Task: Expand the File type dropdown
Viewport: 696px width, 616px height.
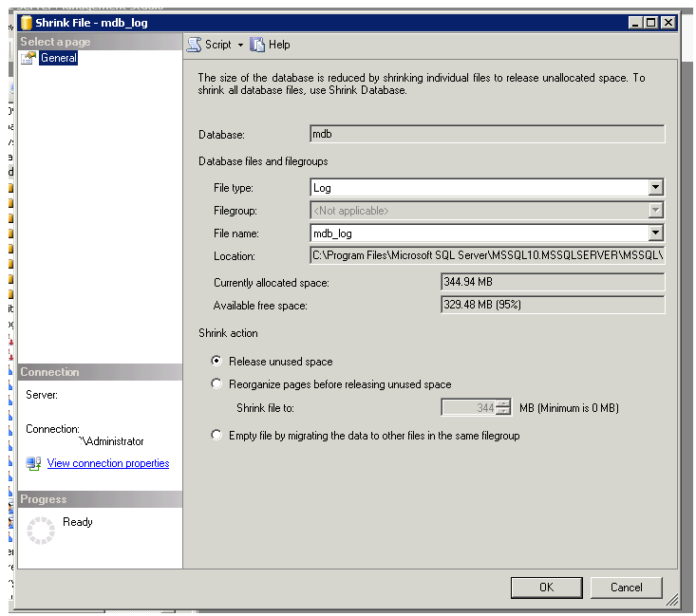Action: pos(655,188)
